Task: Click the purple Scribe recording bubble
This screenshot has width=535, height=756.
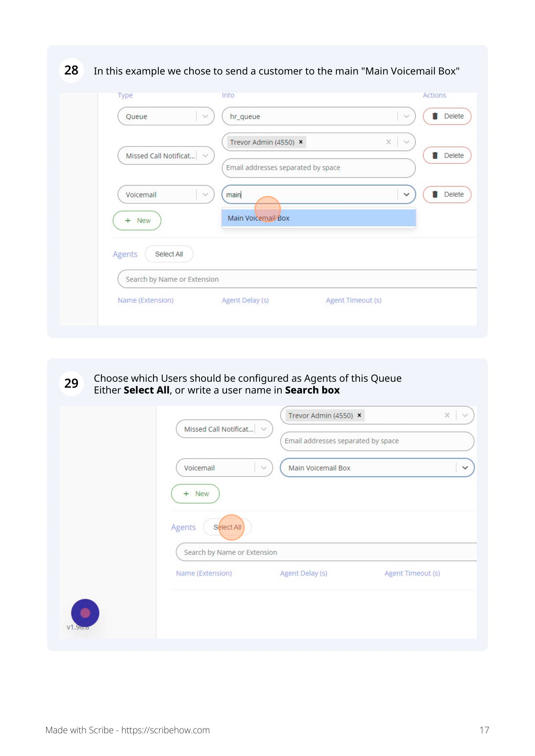Action: coord(85,613)
